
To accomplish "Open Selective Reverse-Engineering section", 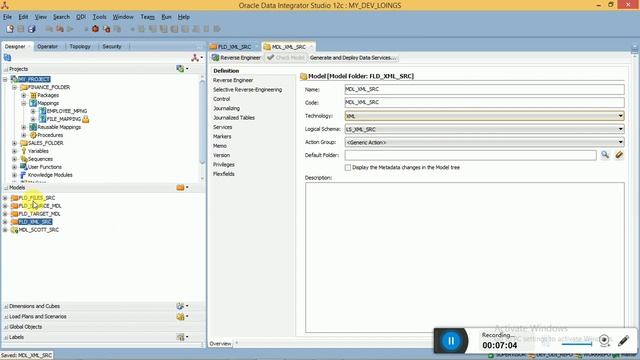I will click(247, 89).
